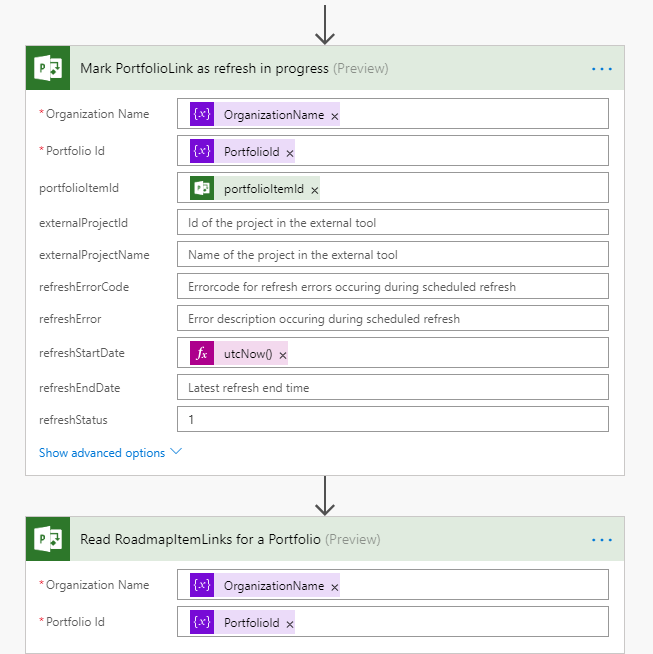This screenshot has height=654, width=653.
Task: Expand Show advanced options
Action: tap(110, 453)
